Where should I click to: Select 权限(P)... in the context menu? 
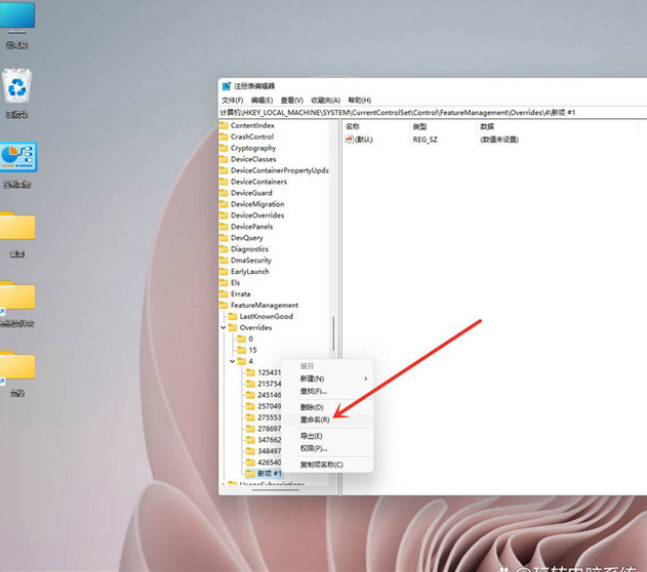point(314,448)
